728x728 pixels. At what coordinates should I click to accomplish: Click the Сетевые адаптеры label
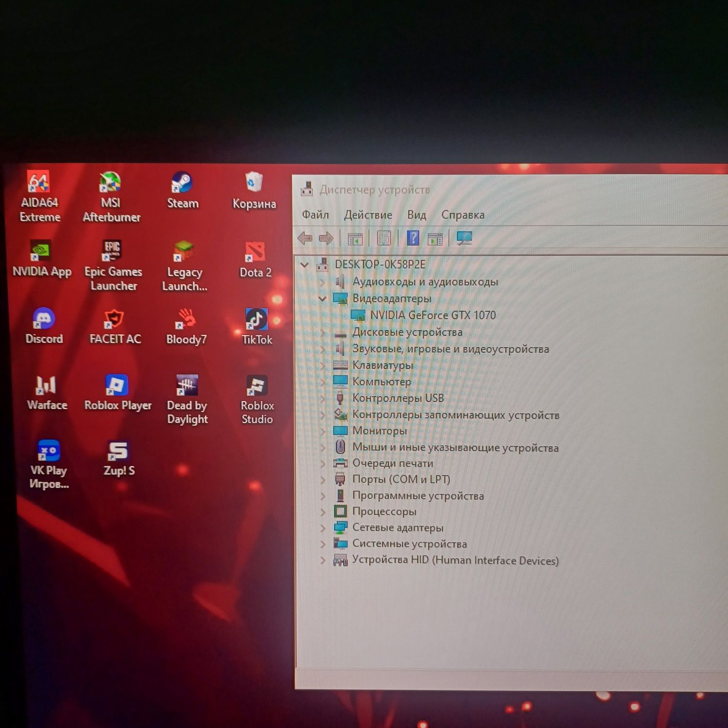pos(398,528)
